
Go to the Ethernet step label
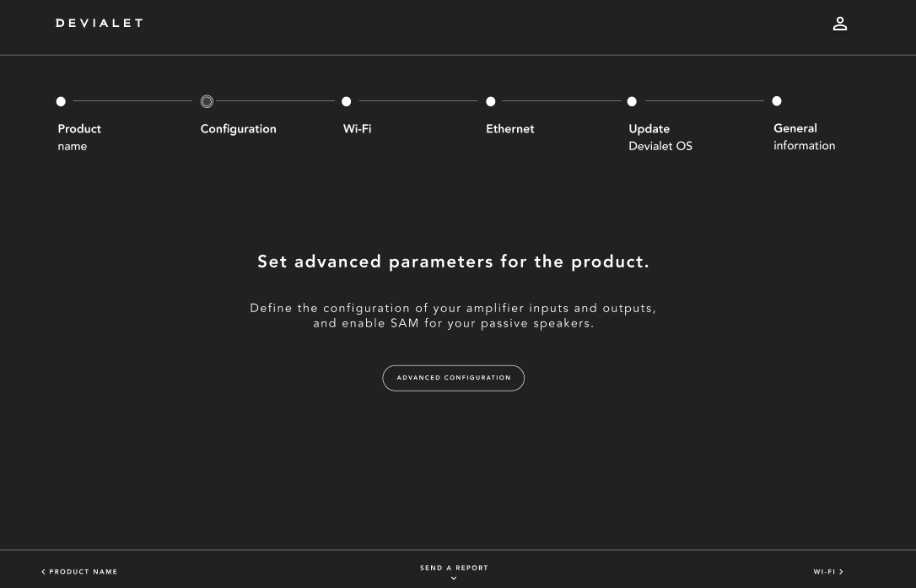click(509, 129)
